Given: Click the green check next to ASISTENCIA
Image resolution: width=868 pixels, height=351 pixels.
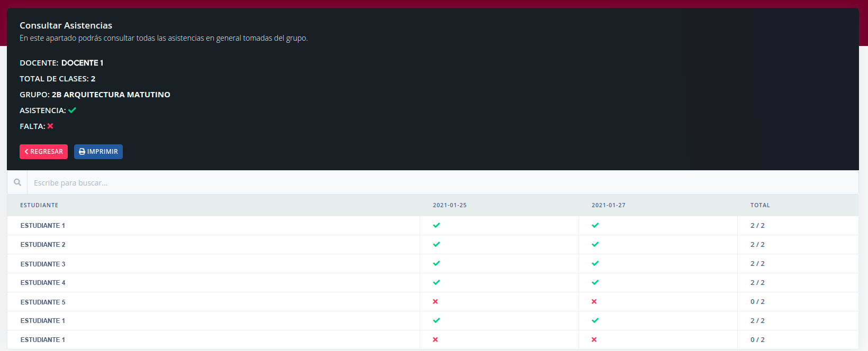Looking at the screenshot, I should tap(73, 110).
